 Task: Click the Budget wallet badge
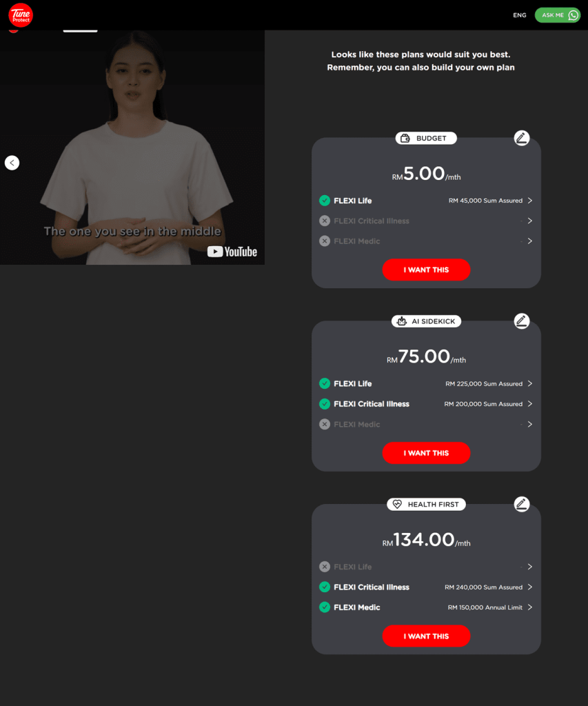click(426, 138)
